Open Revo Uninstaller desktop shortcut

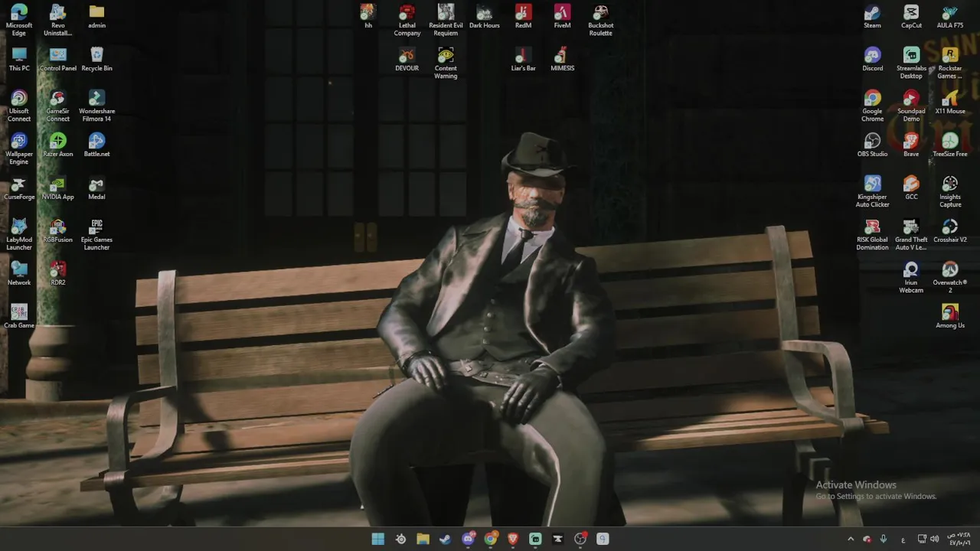coord(58,20)
